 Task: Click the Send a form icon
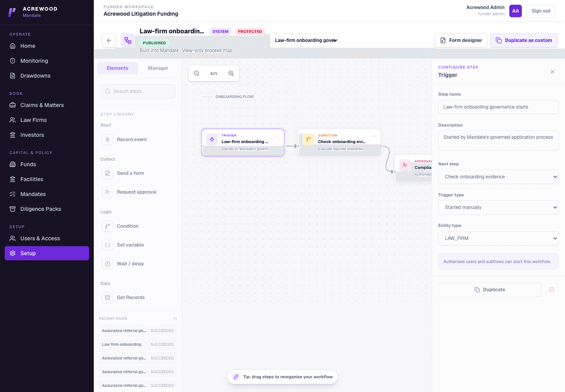pyautogui.click(x=108, y=173)
